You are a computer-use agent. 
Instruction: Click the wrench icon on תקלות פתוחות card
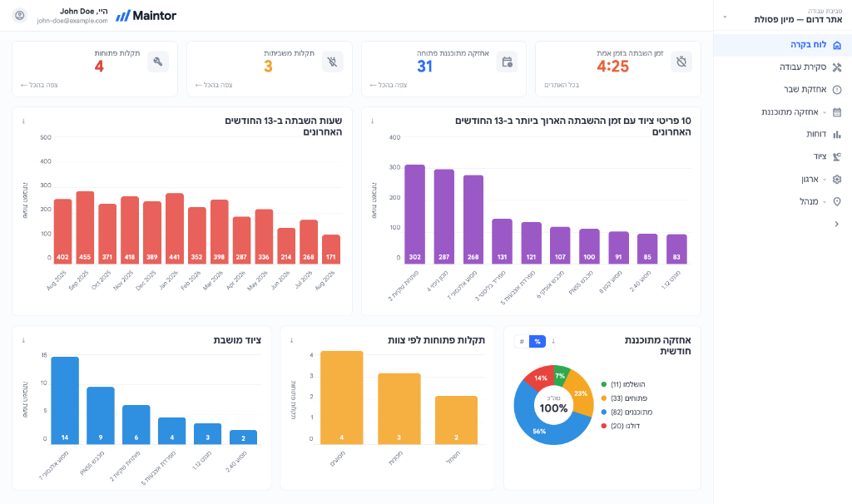coord(157,62)
